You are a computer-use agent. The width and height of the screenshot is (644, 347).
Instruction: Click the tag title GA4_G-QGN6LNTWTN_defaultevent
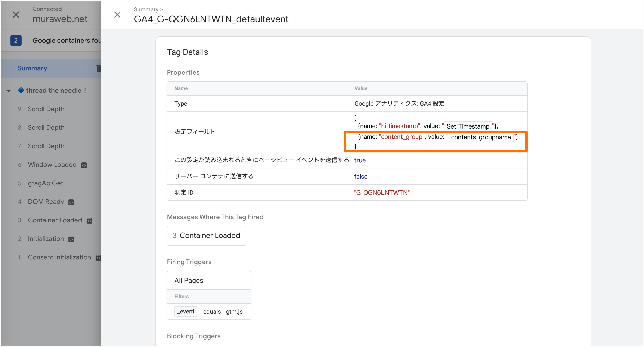click(211, 19)
